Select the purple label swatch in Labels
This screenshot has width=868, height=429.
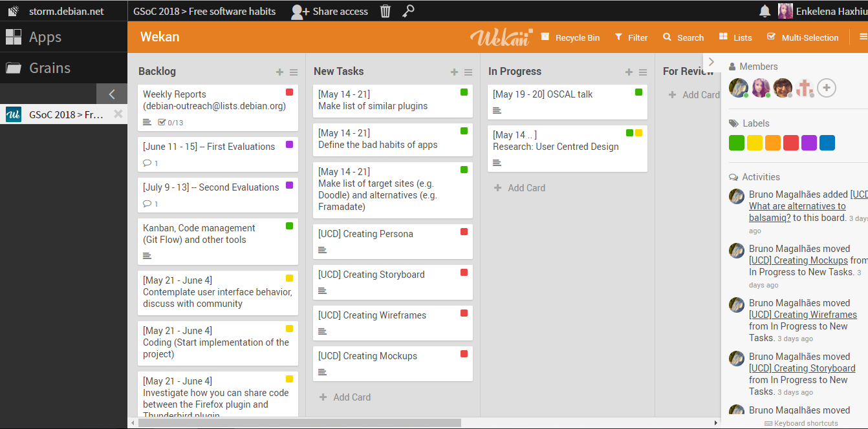point(809,143)
